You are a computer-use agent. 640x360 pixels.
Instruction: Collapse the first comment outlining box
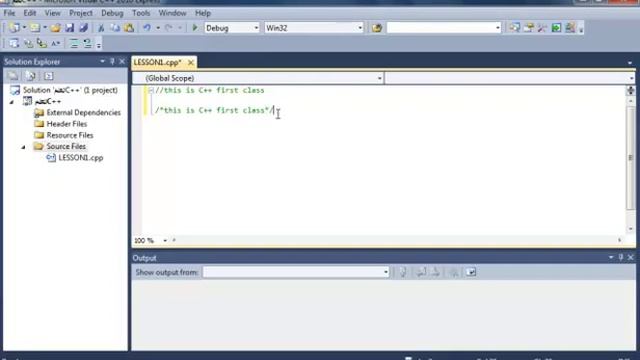coord(151,90)
